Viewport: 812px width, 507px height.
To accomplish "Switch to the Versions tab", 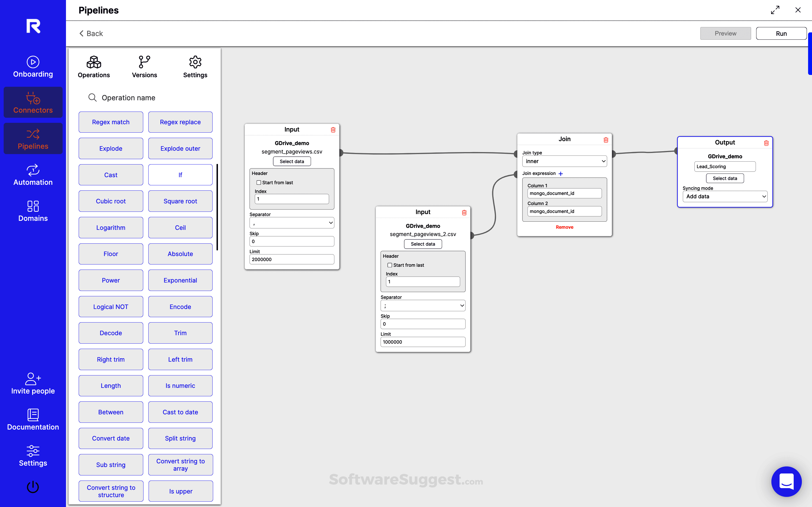I will coord(144,66).
